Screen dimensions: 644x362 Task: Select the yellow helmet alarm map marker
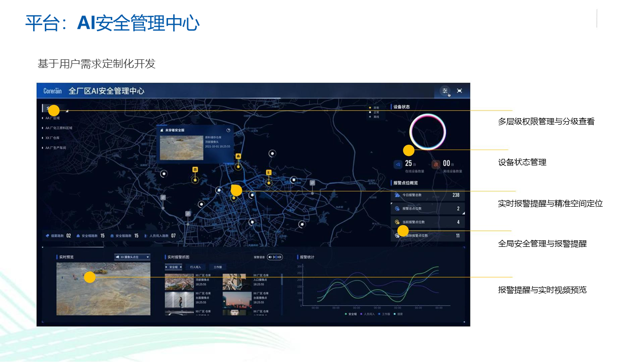(238, 156)
